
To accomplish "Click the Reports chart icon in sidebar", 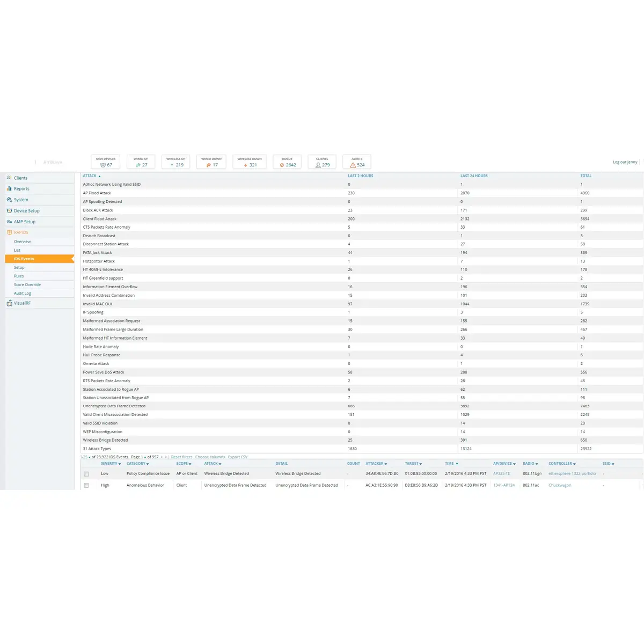I will click(x=9, y=189).
